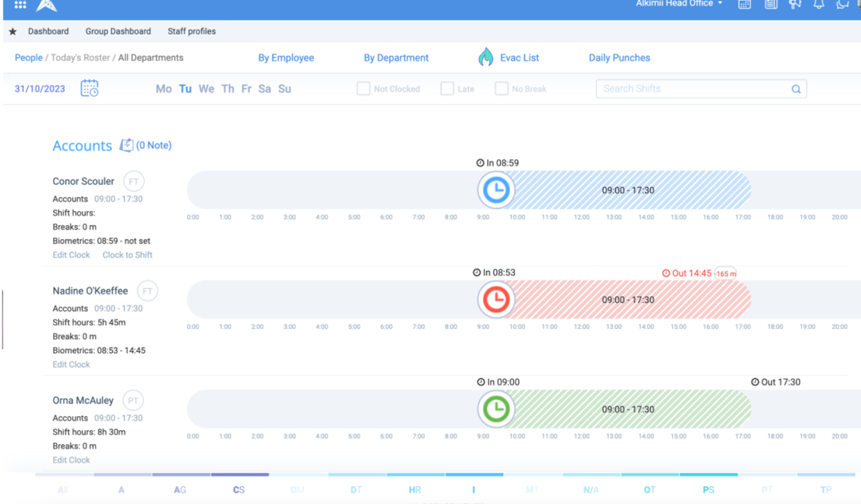Open the notifications bell
The height and width of the screenshot is (504, 861).
point(818,4)
